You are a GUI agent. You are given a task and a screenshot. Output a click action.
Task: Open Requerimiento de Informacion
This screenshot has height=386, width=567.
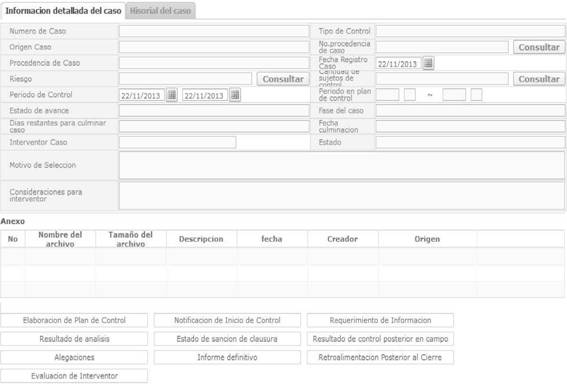(x=380, y=320)
